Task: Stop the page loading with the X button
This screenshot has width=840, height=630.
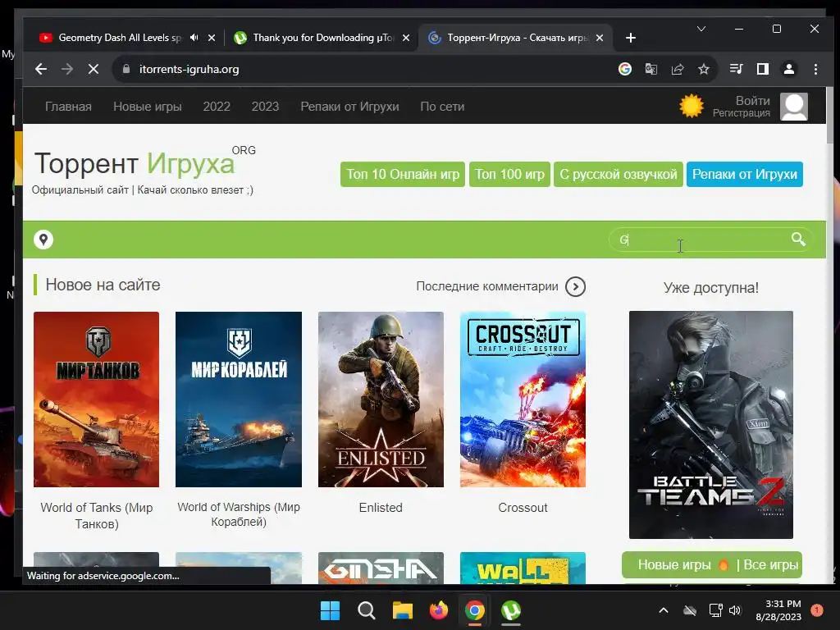Action: 94,69
